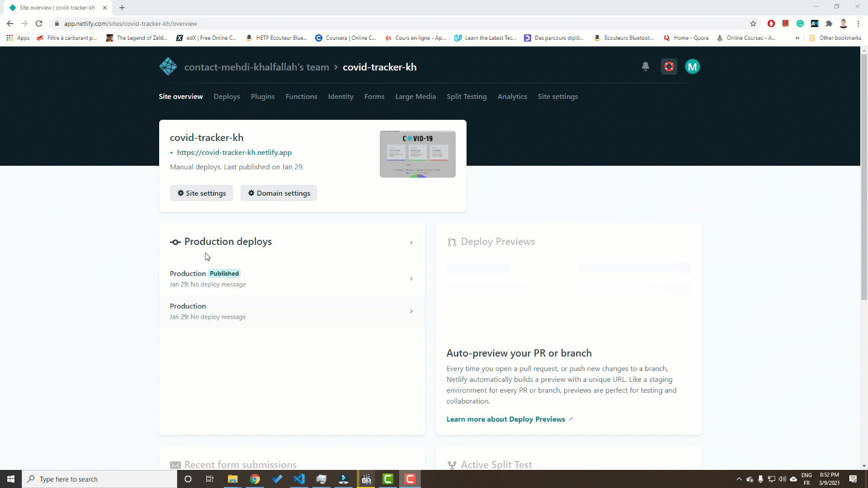Open Task View on the taskbar
The width and height of the screenshot is (868, 488).
click(210, 479)
